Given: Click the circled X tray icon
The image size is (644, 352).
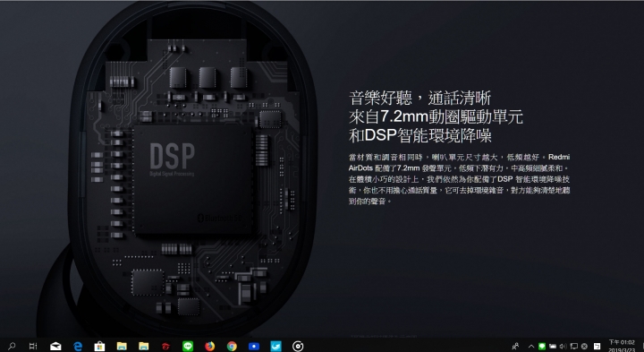Looking at the screenshot, I should 584,347.
